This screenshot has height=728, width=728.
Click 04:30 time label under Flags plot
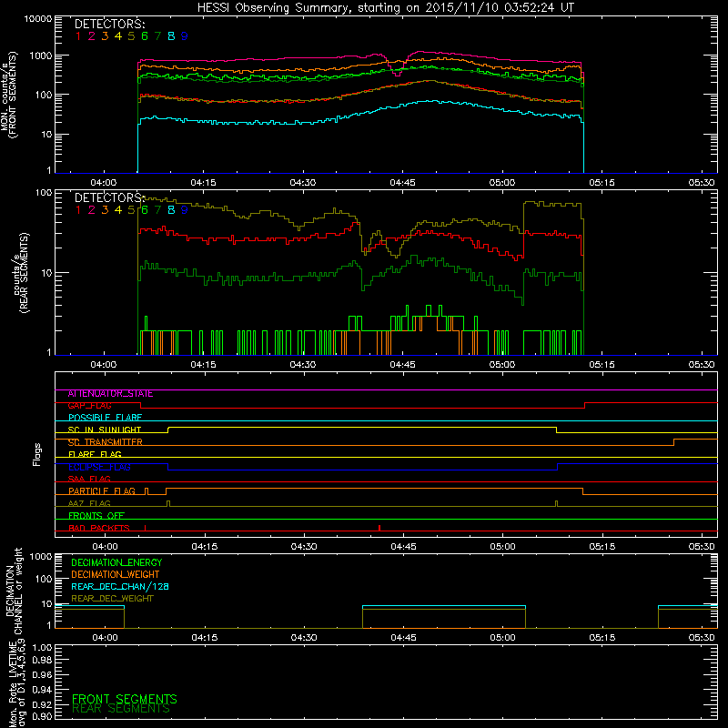(304, 547)
